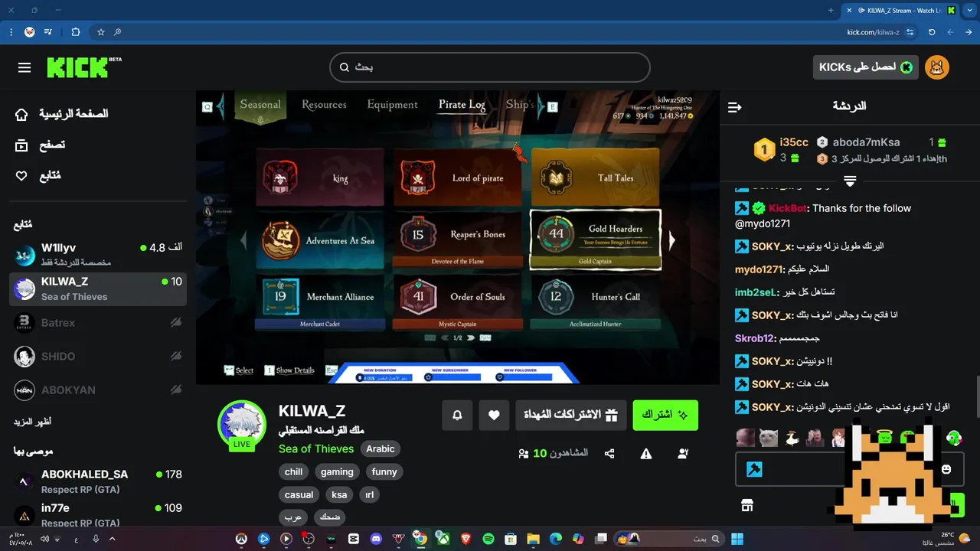Pick the green headset emote

pyautogui.click(x=954, y=438)
